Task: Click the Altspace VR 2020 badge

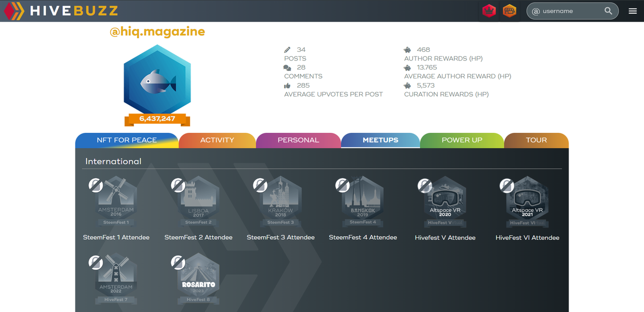Action: point(445,202)
